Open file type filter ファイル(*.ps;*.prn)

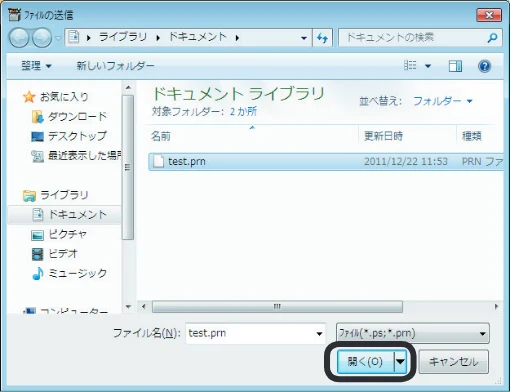413,333
